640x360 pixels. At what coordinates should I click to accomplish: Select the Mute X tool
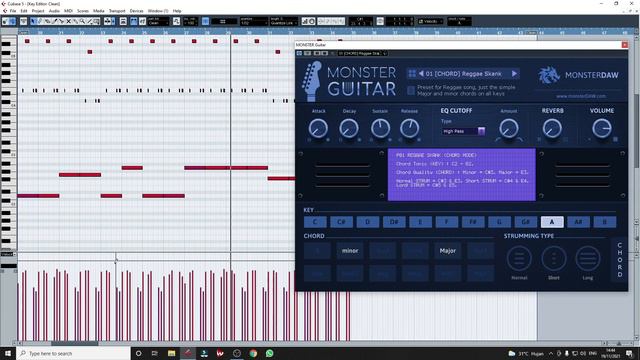point(68,21)
